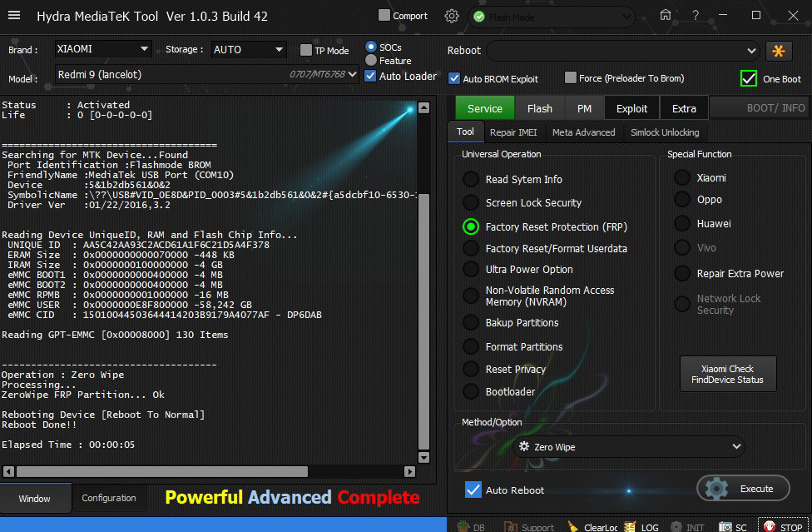The height and width of the screenshot is (532, 812).
Task: Click log scrollbar down arrow
Action: click(423, 457)
